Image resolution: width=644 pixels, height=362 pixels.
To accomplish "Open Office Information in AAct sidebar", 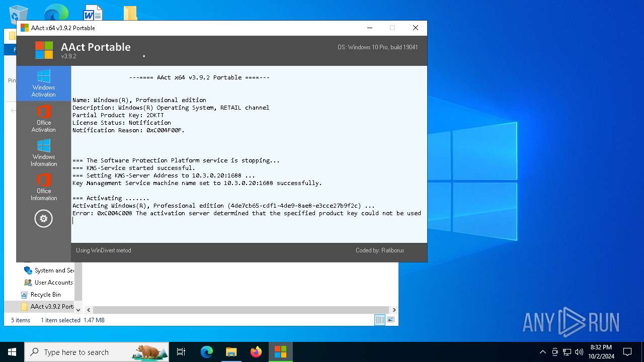I will click(44, 187).
